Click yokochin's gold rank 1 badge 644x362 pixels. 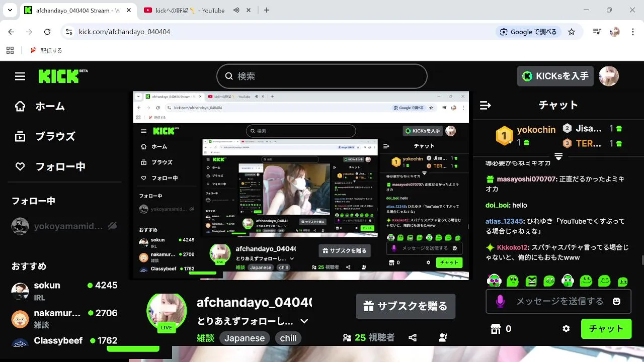click(504, 135)
